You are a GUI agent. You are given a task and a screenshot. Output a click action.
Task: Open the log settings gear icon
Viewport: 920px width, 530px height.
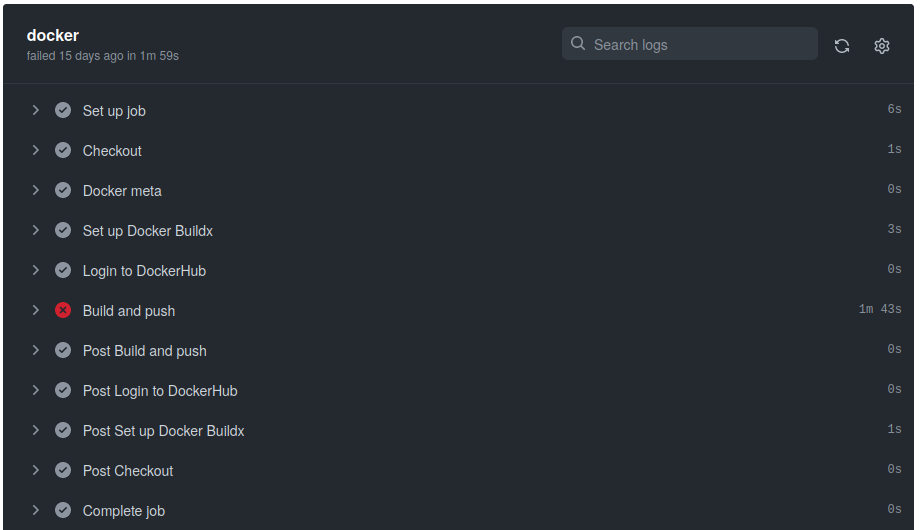point(881,45)
